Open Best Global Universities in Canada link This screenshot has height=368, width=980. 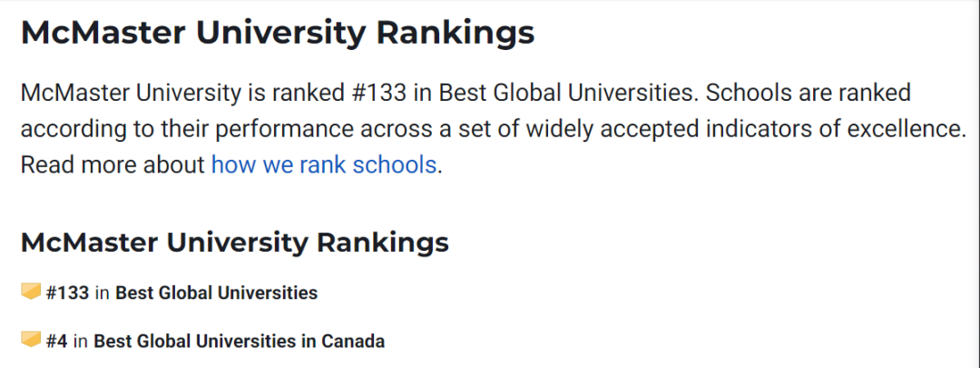[x=239, y=342]
